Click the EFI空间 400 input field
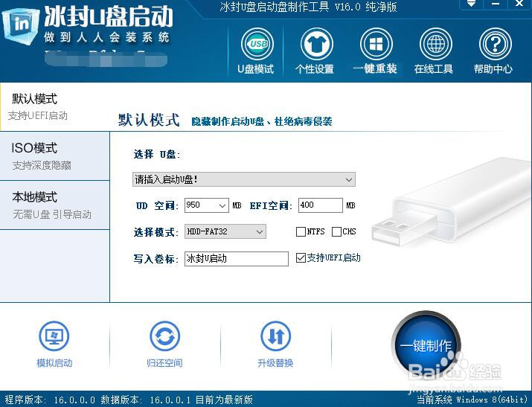Screen dimensions: 532x407 pos(320,205)
